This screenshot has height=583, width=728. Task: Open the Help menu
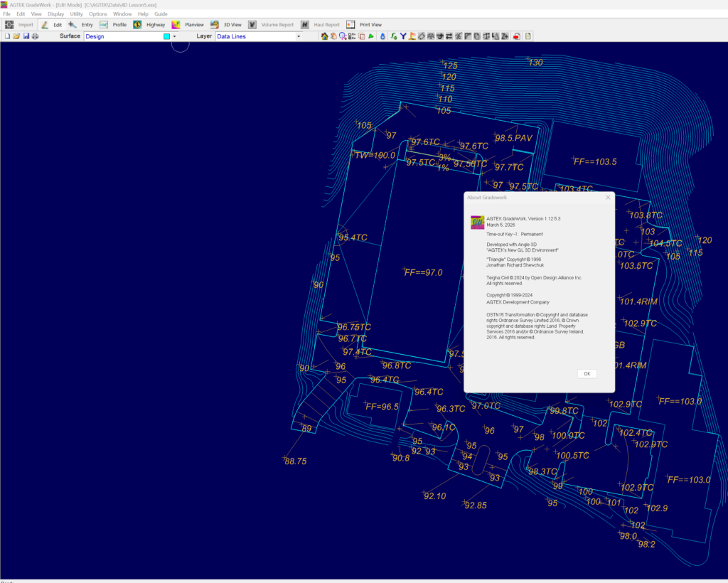point(143,14)
